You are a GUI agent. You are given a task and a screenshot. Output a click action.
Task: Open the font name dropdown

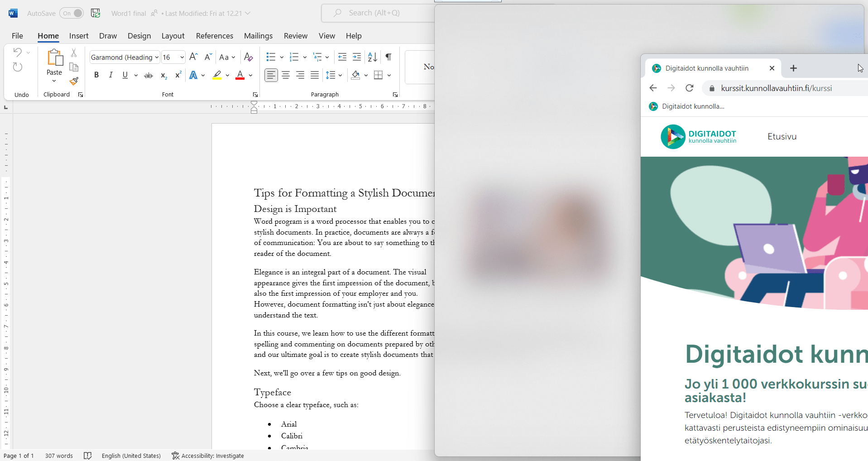[x=157, y=57]
